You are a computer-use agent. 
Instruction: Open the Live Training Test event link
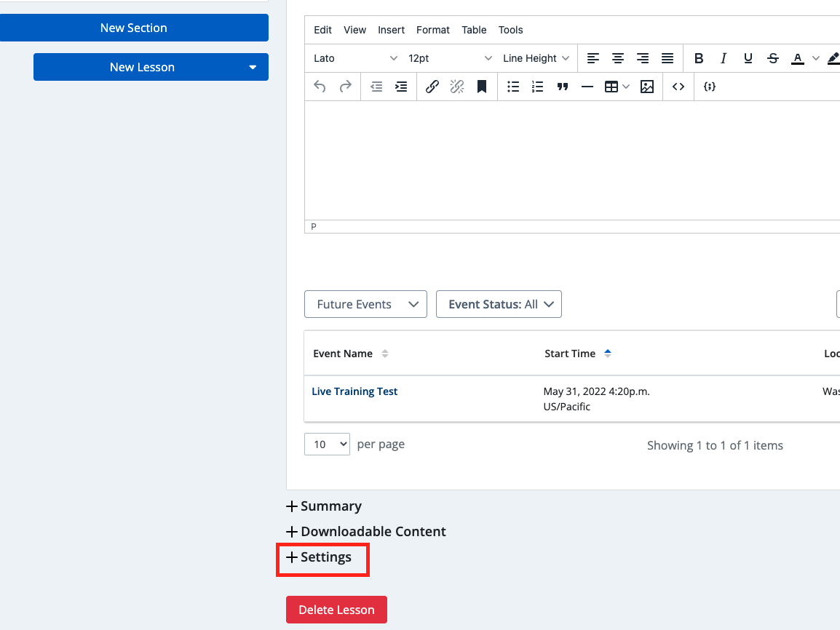354,391
